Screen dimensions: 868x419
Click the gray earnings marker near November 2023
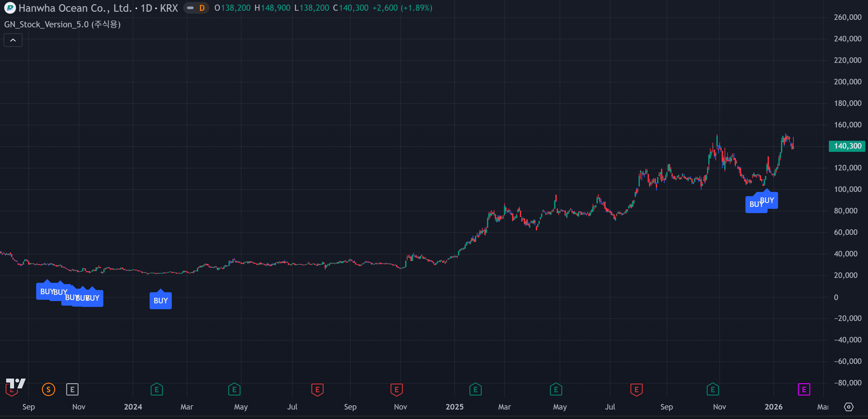coord(72,390)
